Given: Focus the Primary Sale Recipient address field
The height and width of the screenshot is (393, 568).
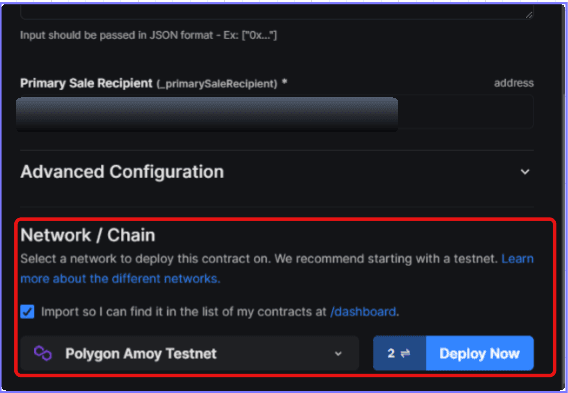Looking at the screenshot, I should (x=277, y=112).
